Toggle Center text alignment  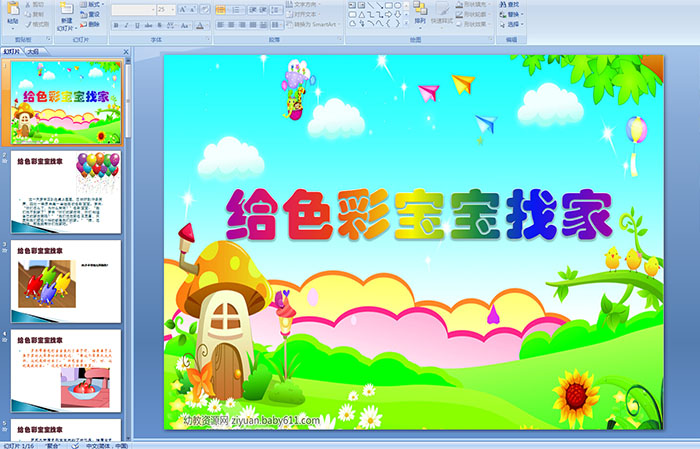(231, 25)
